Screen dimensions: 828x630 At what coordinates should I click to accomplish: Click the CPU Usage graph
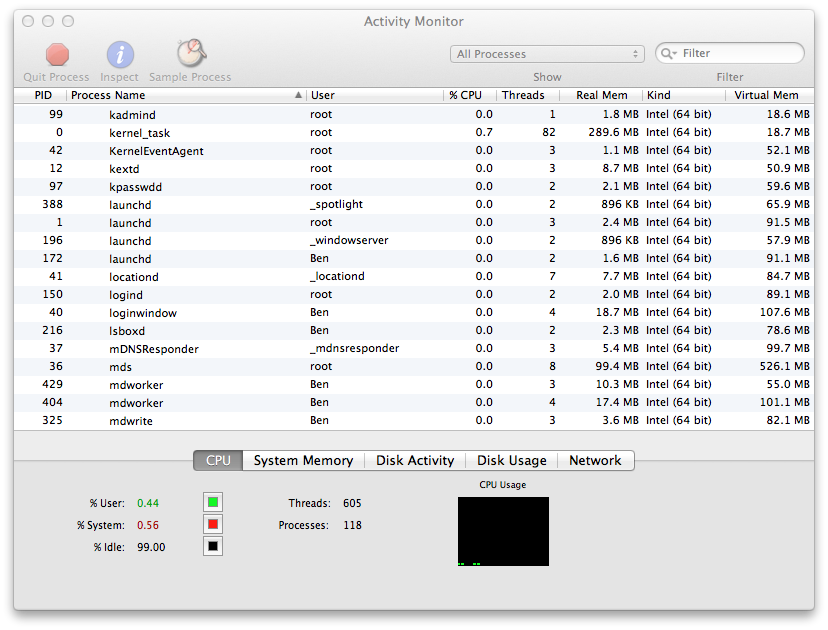[503, 531]
